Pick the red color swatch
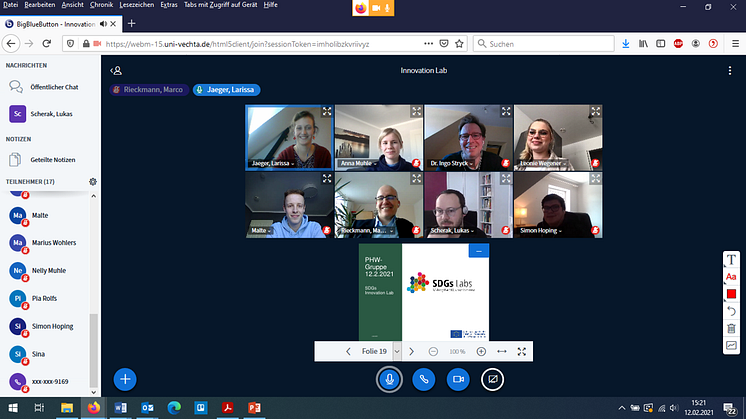This screenshot has width=746, height=419. point(731,294)
